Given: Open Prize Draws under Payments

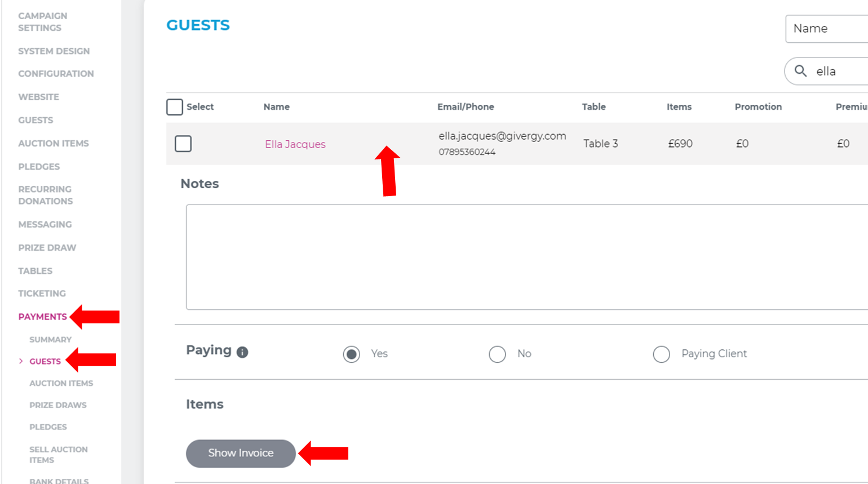Looking at the screenshot, I should 57,405.
